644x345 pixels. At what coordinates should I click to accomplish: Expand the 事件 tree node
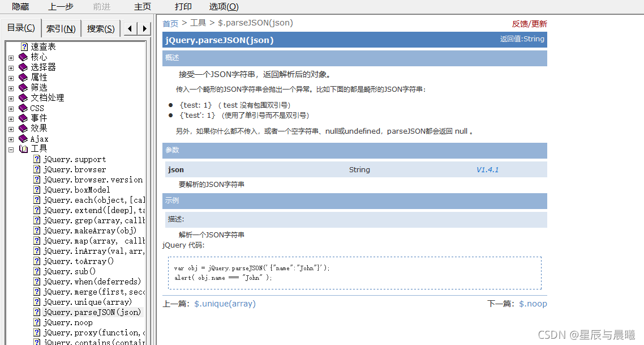[x=11, y=119]
